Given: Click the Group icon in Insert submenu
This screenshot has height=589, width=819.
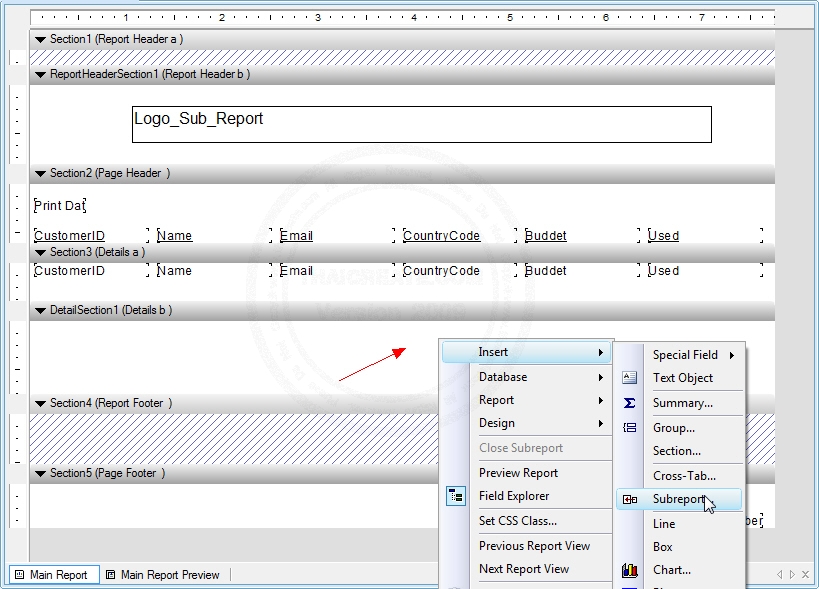Looking at the screenshot, I should click(629, 428).
